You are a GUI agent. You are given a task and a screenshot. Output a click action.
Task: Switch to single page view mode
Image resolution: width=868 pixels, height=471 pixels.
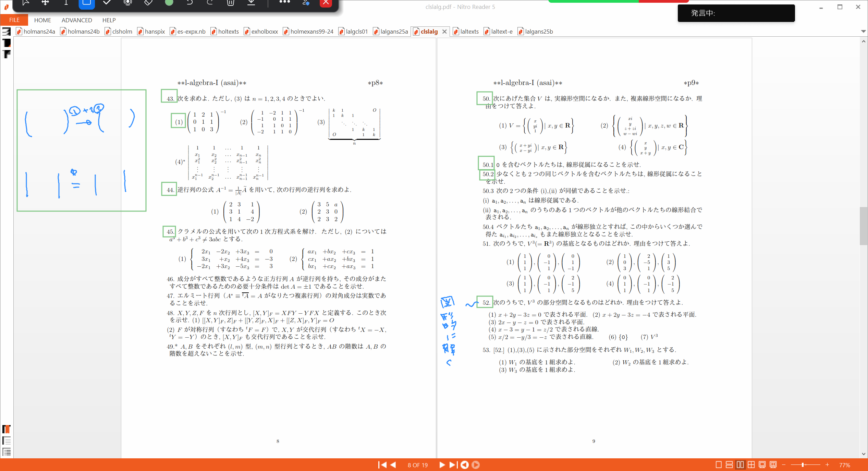pos(719,465)
